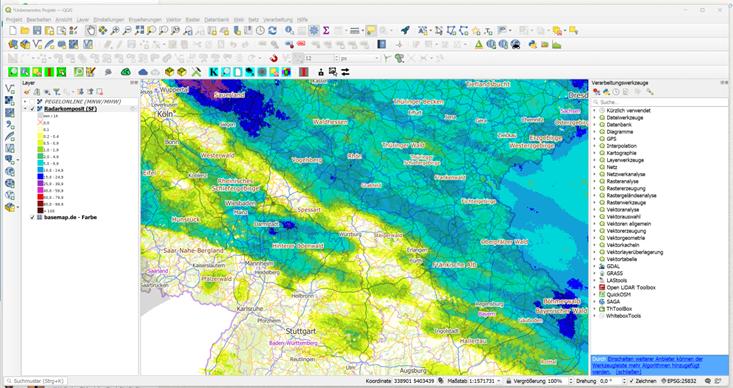Click the red magnet snapping icon

pyautogui.click(x=274, y=58)
